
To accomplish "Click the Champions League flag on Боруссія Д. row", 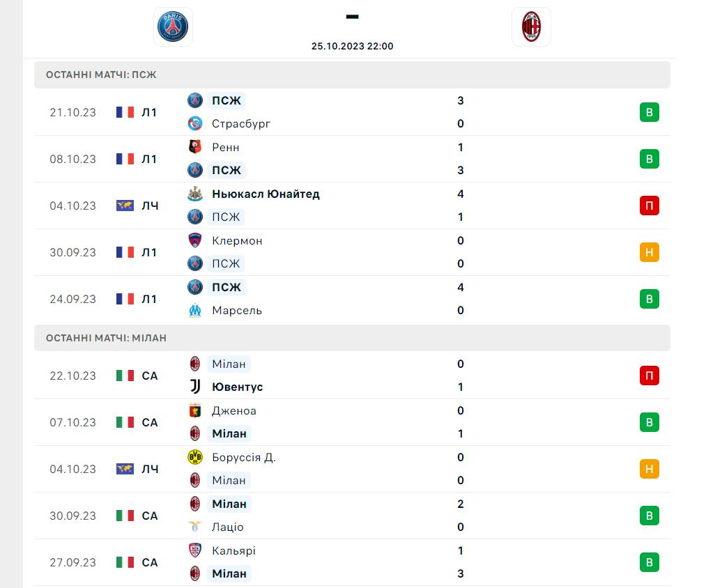I will 125,469.
